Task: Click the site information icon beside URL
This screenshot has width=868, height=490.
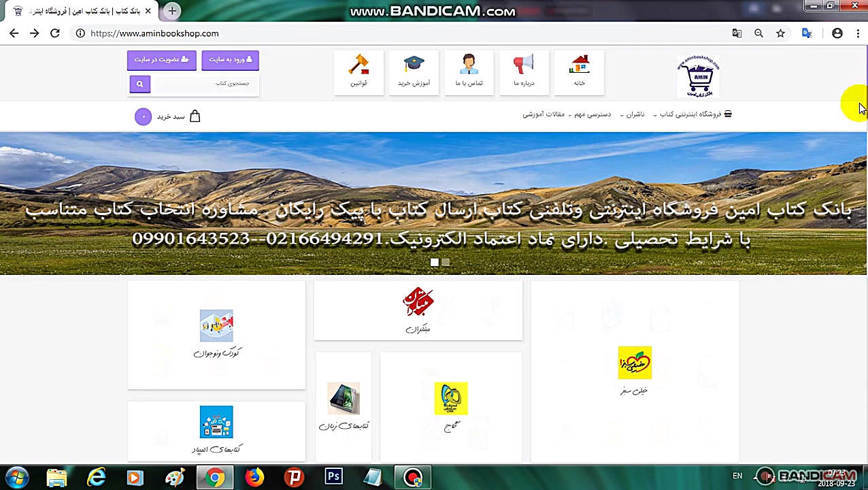Action: click(80, 33)
